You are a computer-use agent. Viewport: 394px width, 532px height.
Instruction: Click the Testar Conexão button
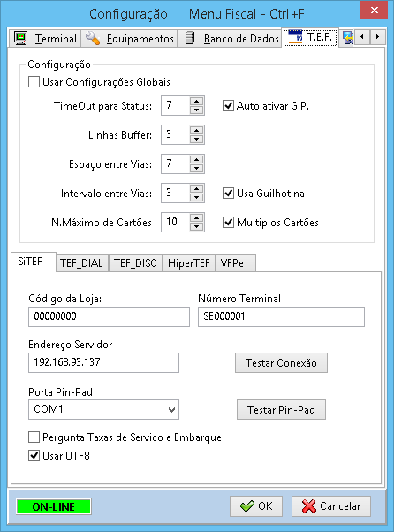click(282, 362)
